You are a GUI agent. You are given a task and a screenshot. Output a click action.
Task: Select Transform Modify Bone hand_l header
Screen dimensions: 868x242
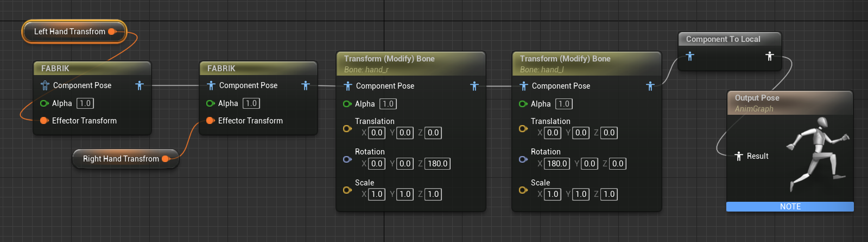point(587,64)
